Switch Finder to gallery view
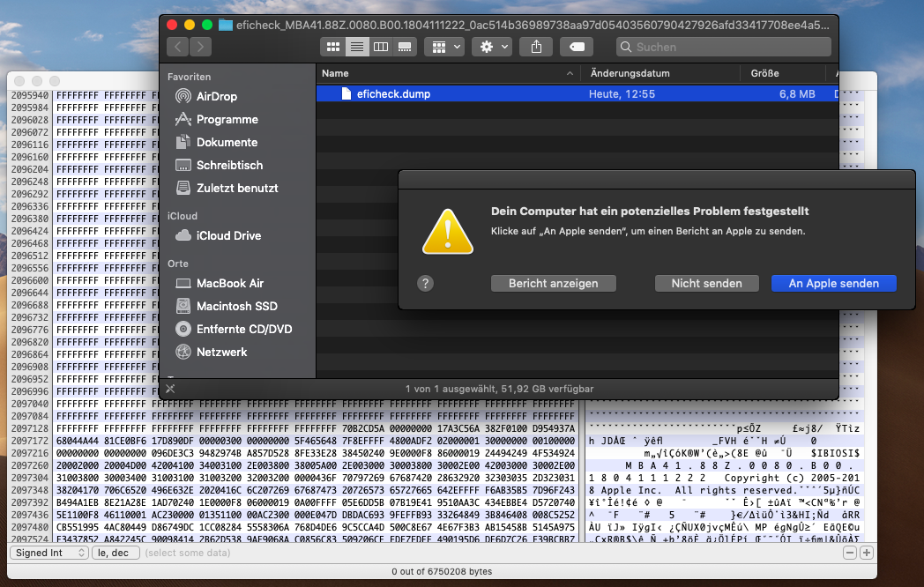Screen dimensions: 924x587 405,47
